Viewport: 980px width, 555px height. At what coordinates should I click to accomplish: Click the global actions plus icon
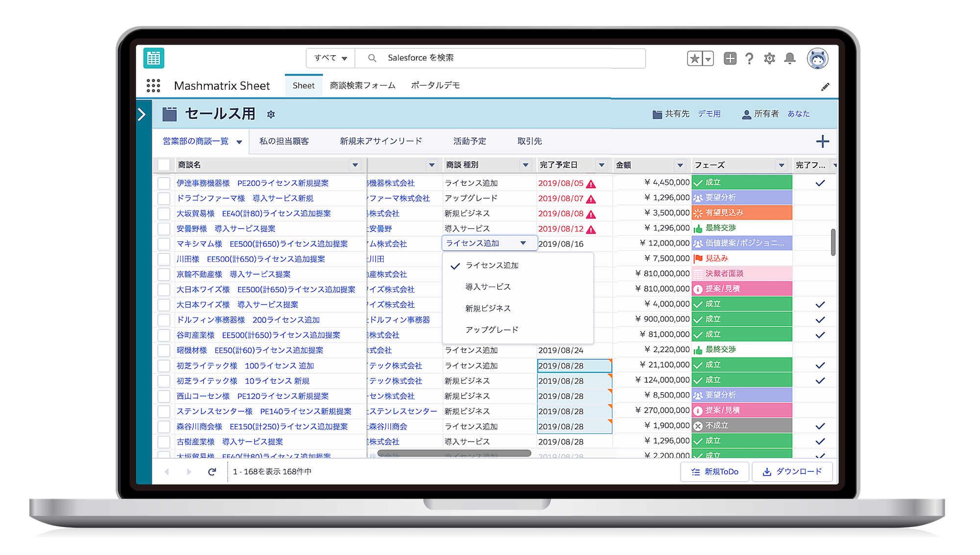tap(730, 59)
